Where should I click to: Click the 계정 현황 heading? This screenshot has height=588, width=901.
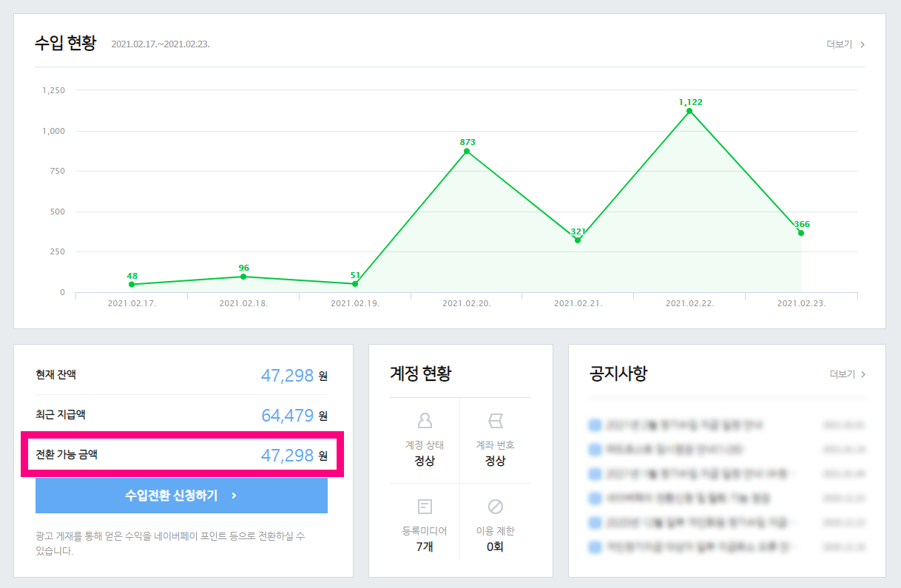[x=420, y=374]
